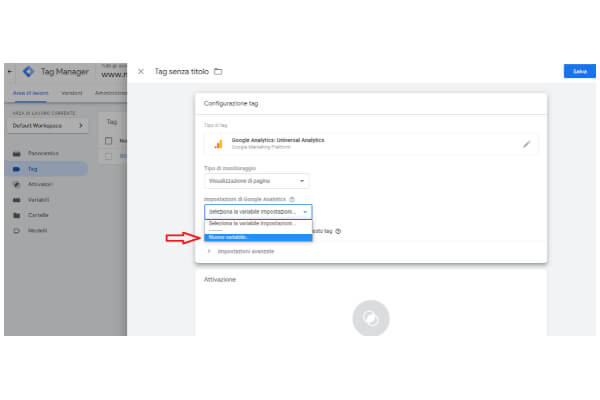Open the Seleziona la variabile impostazioni combo box
Image resolution: width=600 pixels, height=400 pixels.
click(258, 212)
